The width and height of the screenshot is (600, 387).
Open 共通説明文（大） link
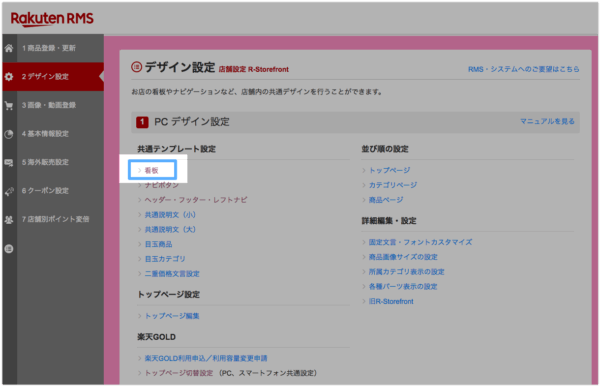[x=170, y=230]
